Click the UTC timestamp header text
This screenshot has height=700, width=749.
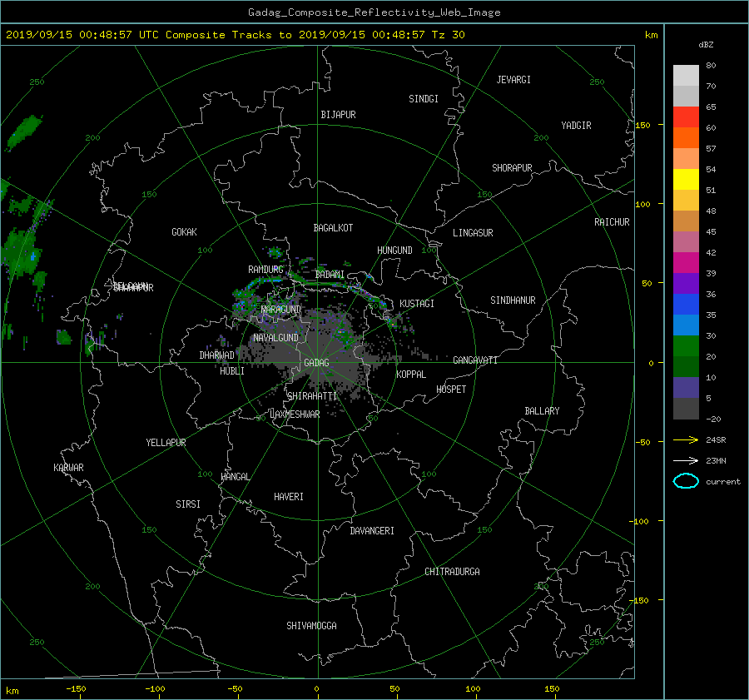[235, 35]
